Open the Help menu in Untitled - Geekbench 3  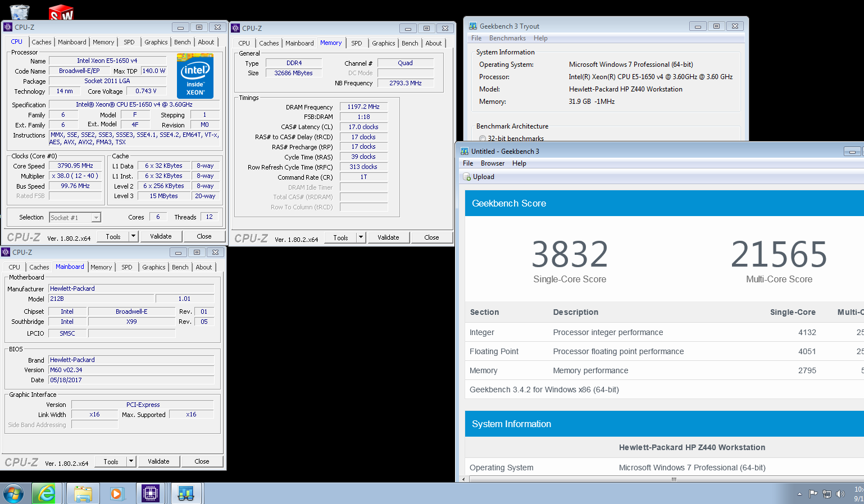519,163
